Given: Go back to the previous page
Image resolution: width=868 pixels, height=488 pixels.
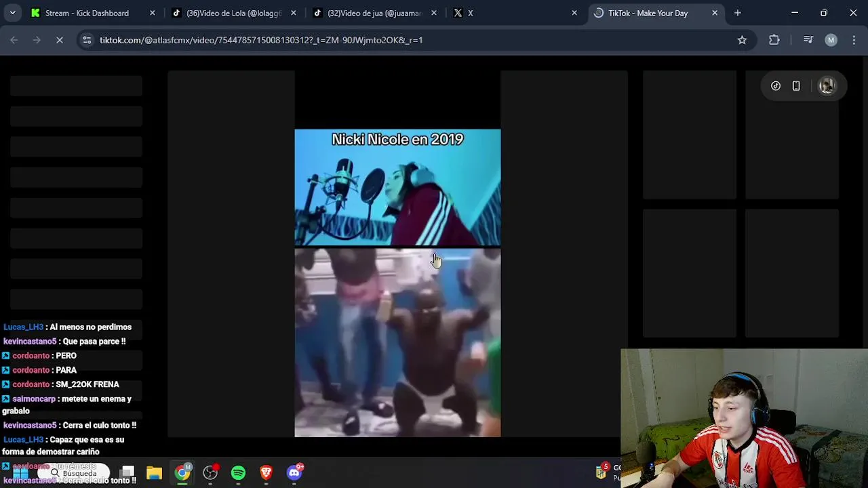Looking at the screenshot, I should coord(14,40).
